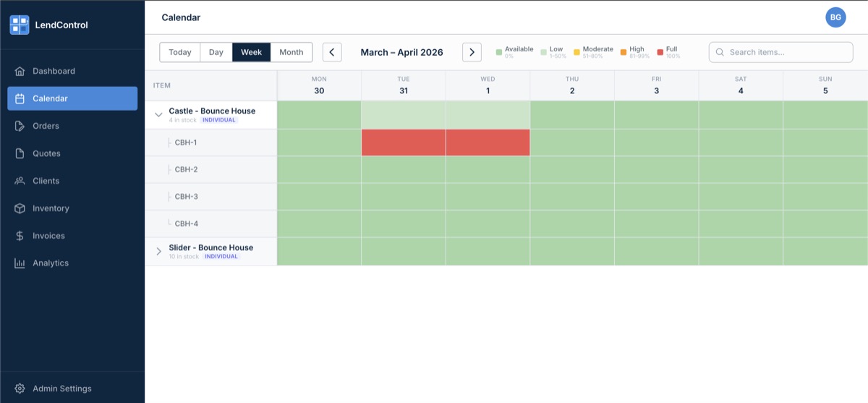
Task: Click the LendControl logo icon
Action: click(20, 25)
